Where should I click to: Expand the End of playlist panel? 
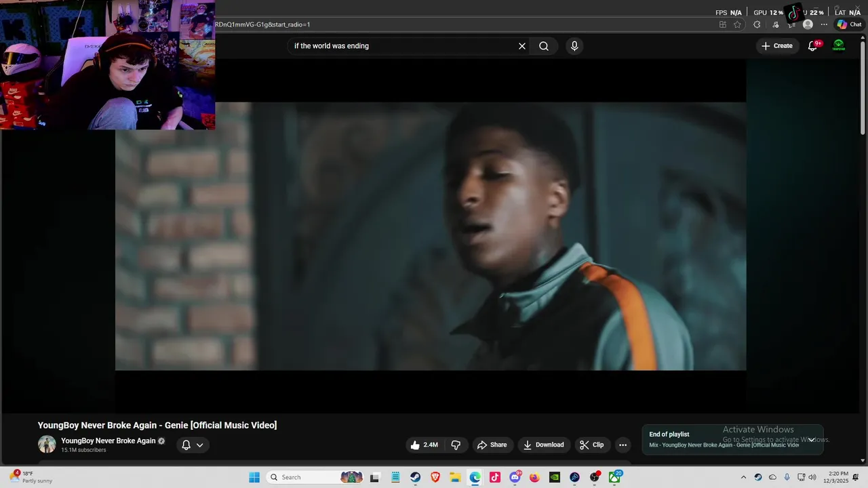(811, 439)
